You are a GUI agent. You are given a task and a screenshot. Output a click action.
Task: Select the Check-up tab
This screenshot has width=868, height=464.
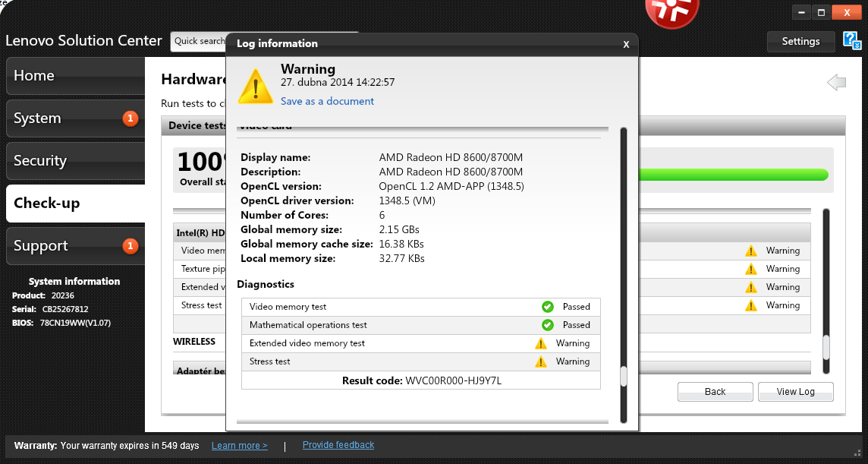click(76, 204)
